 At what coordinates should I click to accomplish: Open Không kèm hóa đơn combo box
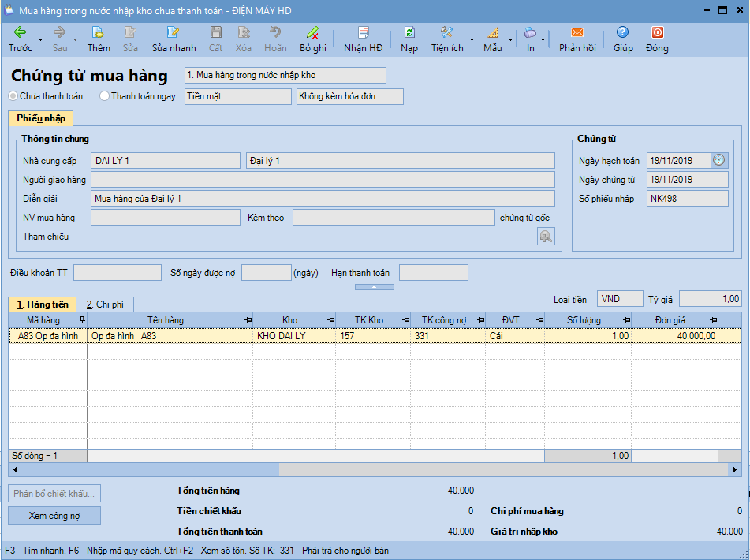pos(349,96)
